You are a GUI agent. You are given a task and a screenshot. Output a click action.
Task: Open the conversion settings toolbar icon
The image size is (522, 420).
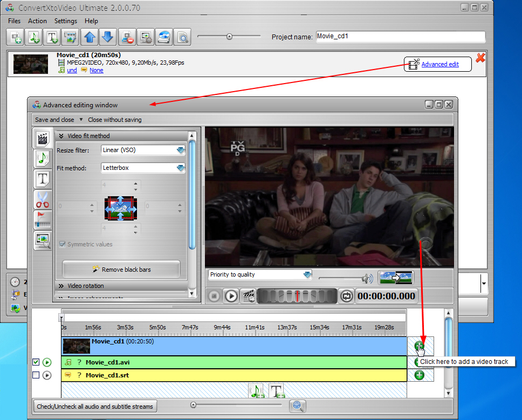tap(146, 37)
